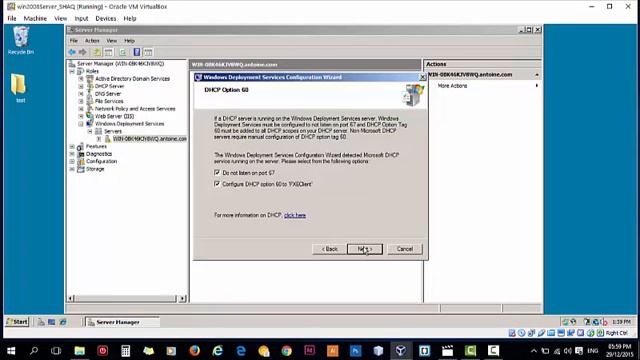Screen dimensions: 640x360
Task: Expand the Features tree node
Action: (72, 147)
